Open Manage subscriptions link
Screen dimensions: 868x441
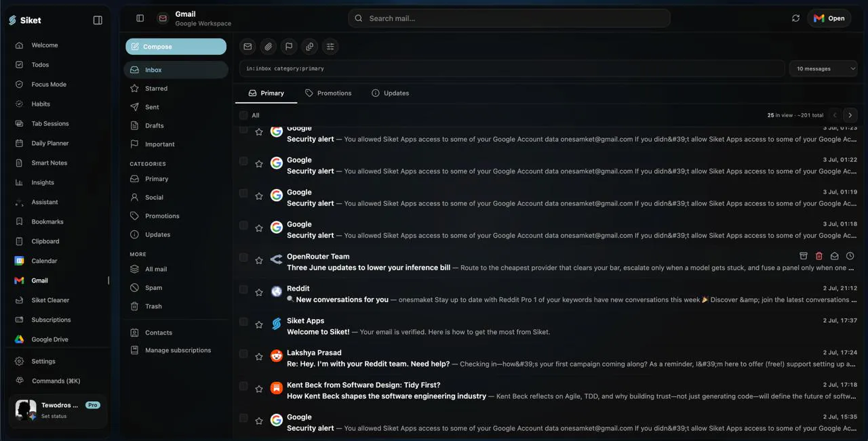(x=176, y=350)
